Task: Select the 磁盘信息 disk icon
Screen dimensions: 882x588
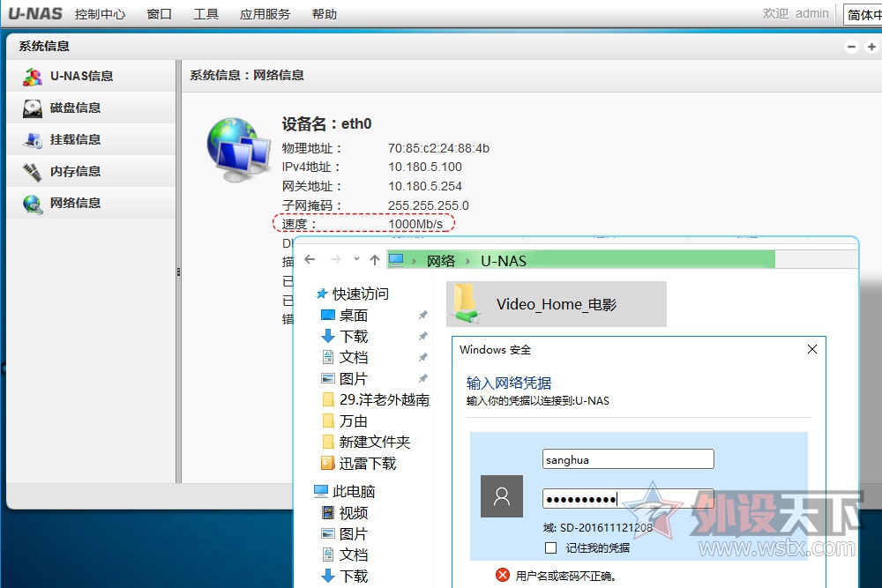Action: click(33, 108)
